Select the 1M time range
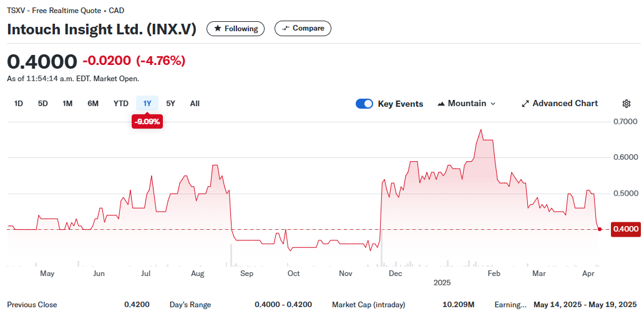 [67, 104]
